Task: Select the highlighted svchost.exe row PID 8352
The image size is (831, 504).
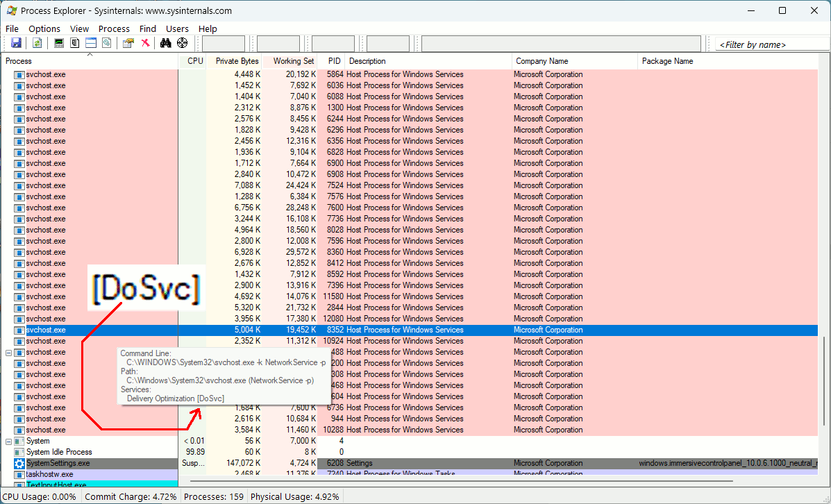Action: [409, 330]
